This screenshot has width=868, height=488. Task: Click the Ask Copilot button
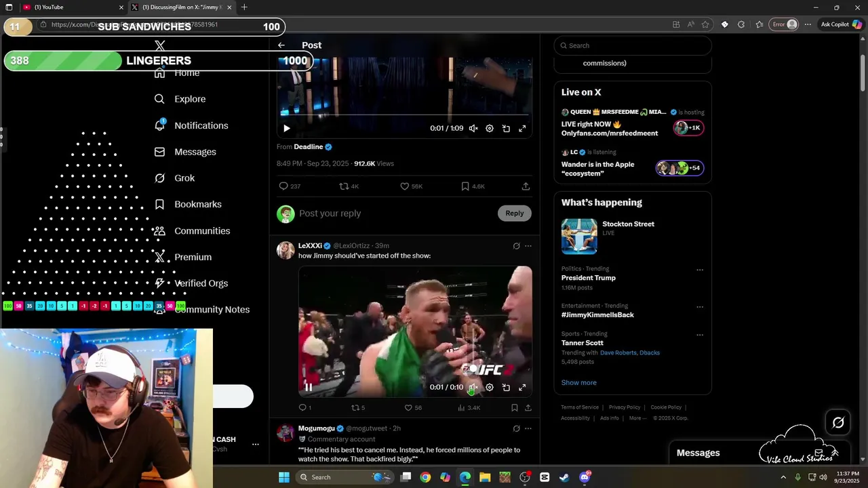pos(840,24)
